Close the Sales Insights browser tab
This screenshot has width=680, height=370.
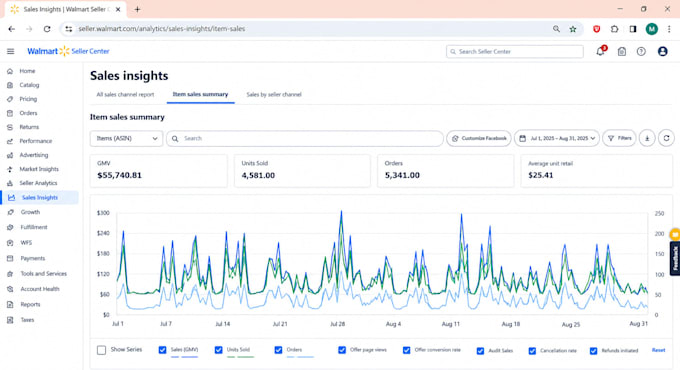click(x=118, y=9)
